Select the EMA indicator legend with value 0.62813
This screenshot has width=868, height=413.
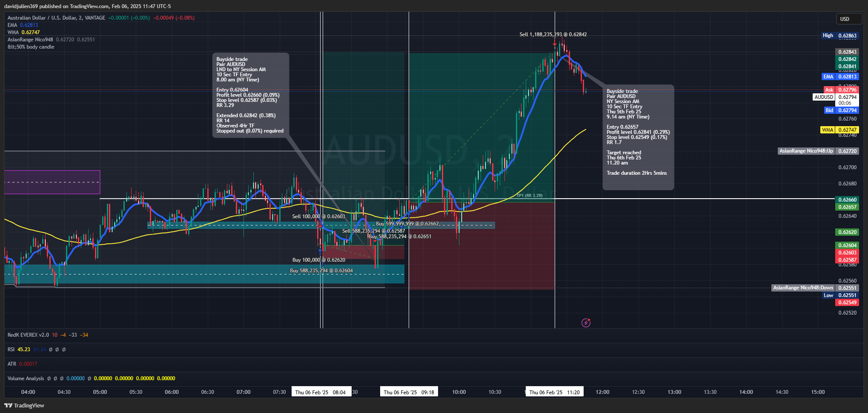pyautogui.click(x=23, y=25)
